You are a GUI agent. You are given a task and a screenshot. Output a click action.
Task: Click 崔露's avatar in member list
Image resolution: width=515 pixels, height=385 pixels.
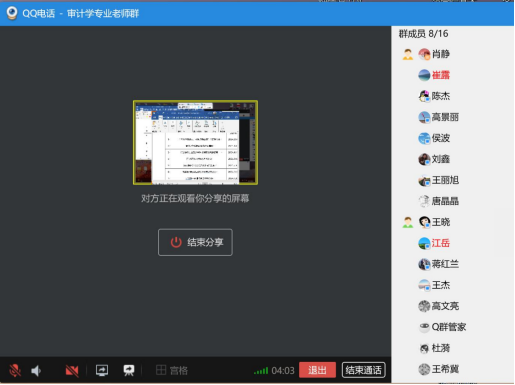point(424,75)
